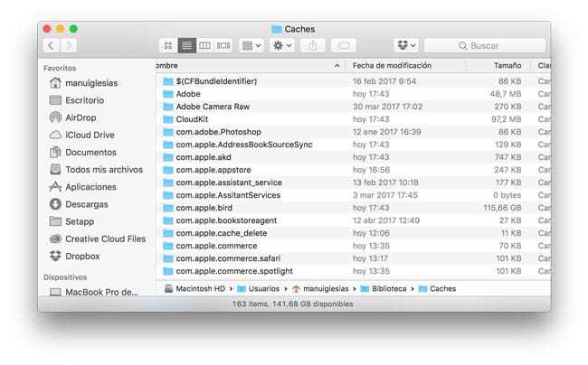Click the 115,66 GB size value

[x=502, y=208]
